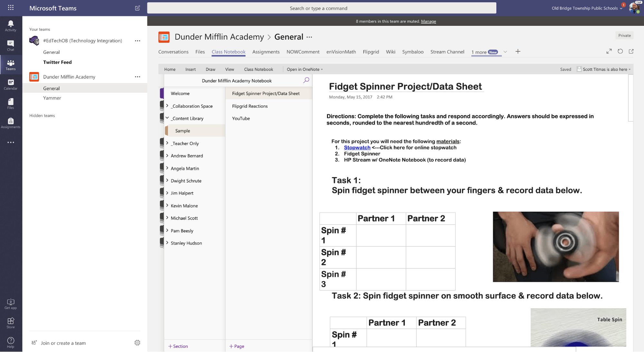Add a new Section to notebook
The width and height of the screenshot is (644, 352).
tap(178, 346)
